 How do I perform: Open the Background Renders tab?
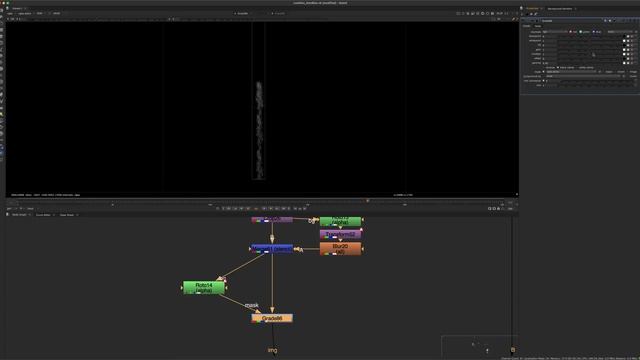tap(560, 9)
